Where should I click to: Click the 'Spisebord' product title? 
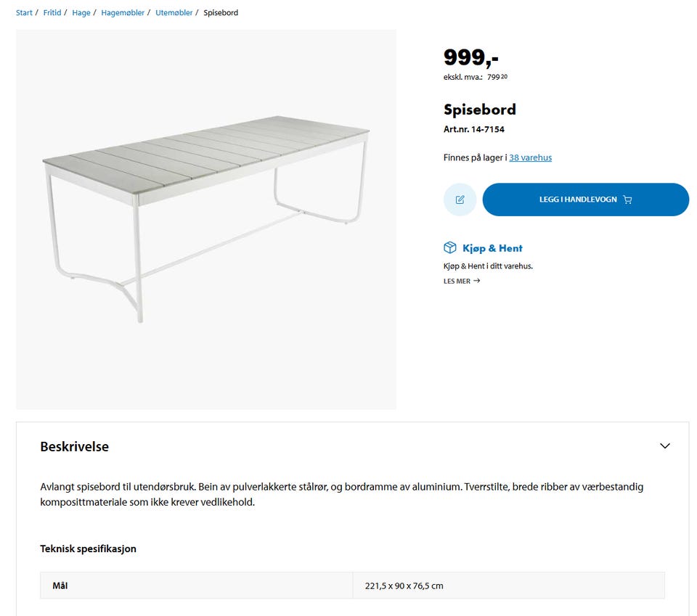(x=480, y=110)
